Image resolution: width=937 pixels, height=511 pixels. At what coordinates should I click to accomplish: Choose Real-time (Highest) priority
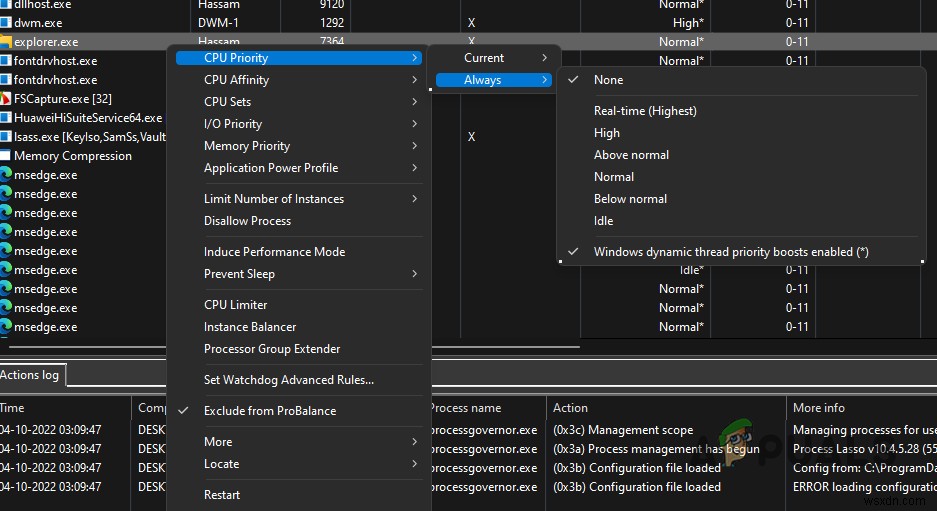645,111
